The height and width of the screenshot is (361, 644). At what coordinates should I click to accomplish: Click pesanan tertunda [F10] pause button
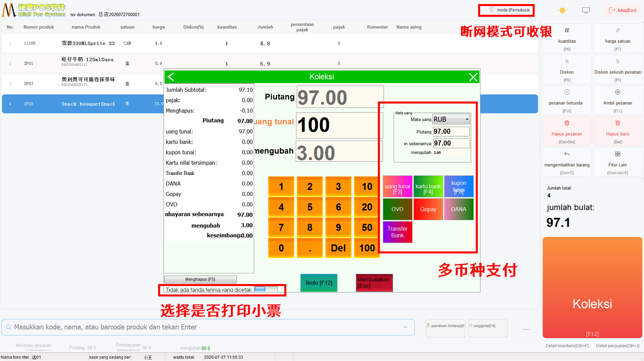coord(567,100)
